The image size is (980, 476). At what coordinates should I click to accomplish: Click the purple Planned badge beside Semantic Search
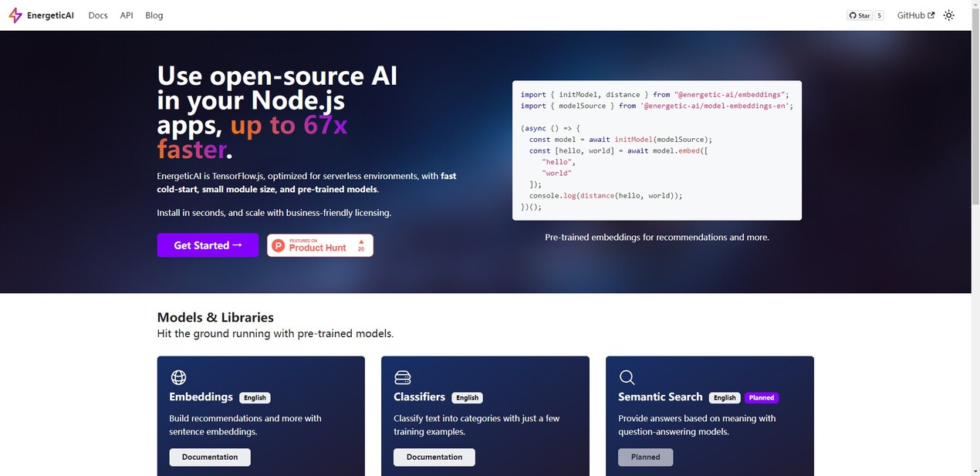(762, 398)
